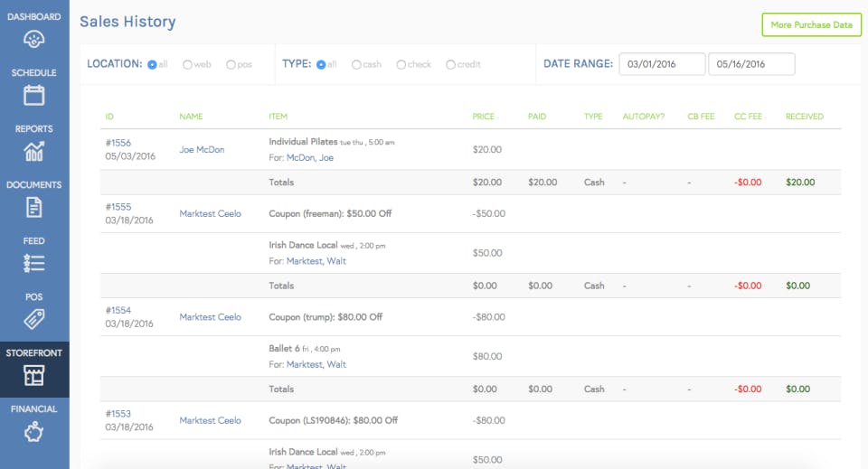The width and height of the screenshot is (868, 469).
Task: Click the More Purchase Data button
Action: coord(811,25)
